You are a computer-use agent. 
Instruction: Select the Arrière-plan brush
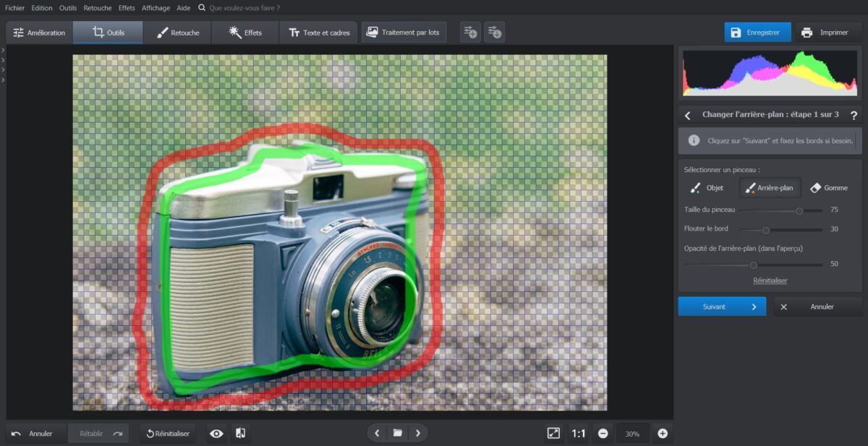coord(770,188)
